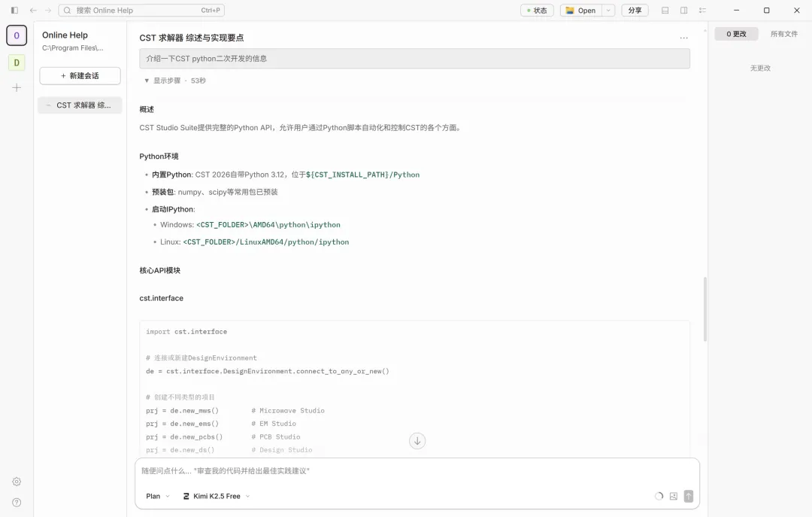This screenshot has height=517, width=812.
Task: Select the D project avatar in sidebar
Action: coord(17,62)
